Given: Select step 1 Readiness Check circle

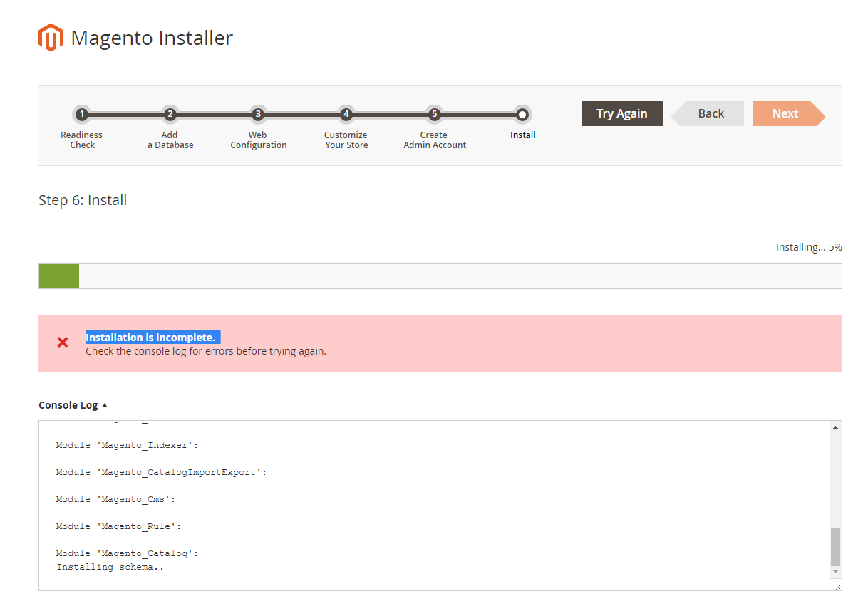Looking at the screenshot, I should click(x=81, y=114).
